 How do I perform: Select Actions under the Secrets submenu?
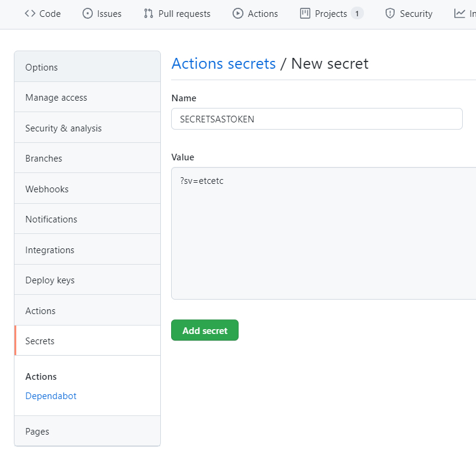coord(41,376)
